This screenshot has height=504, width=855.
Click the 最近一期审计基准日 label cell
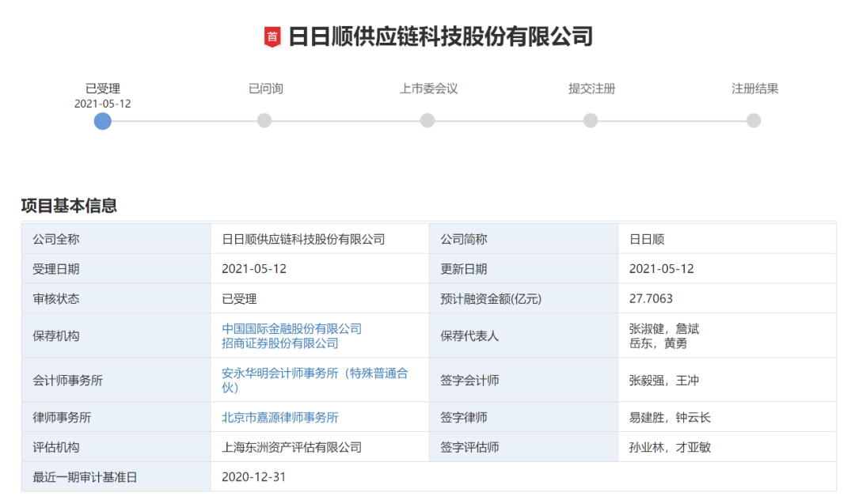(116, 477)
